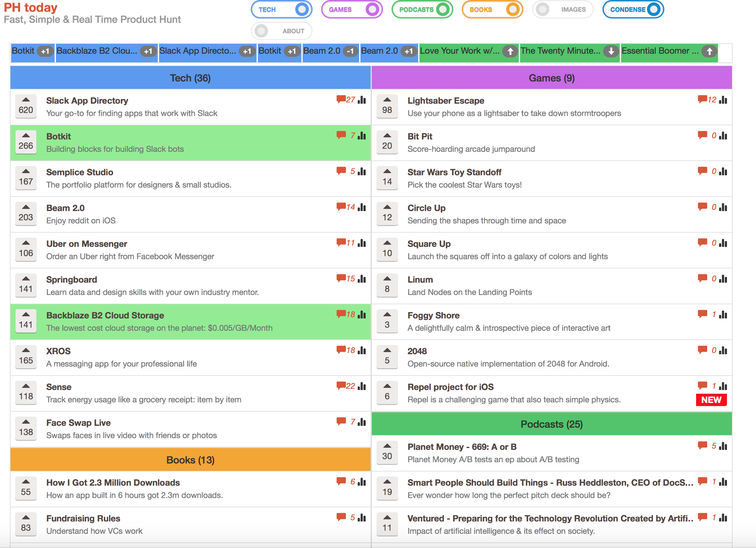Show stats chart for Face Swap Live

pyautogui.click(x=362, y=422)
